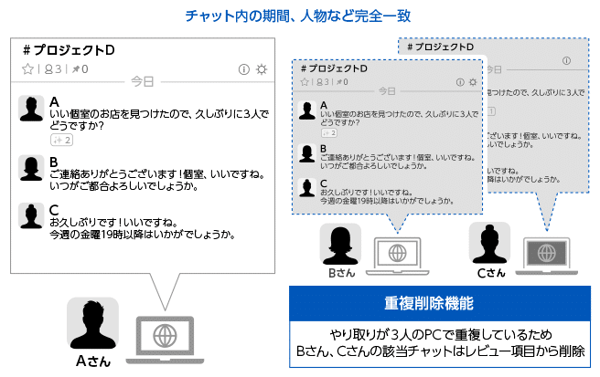Image resolution: width=600 pixels, height=377 pixels.
Task: Click user A's avatar in the large chat
Action: click(x=31, y=109)
